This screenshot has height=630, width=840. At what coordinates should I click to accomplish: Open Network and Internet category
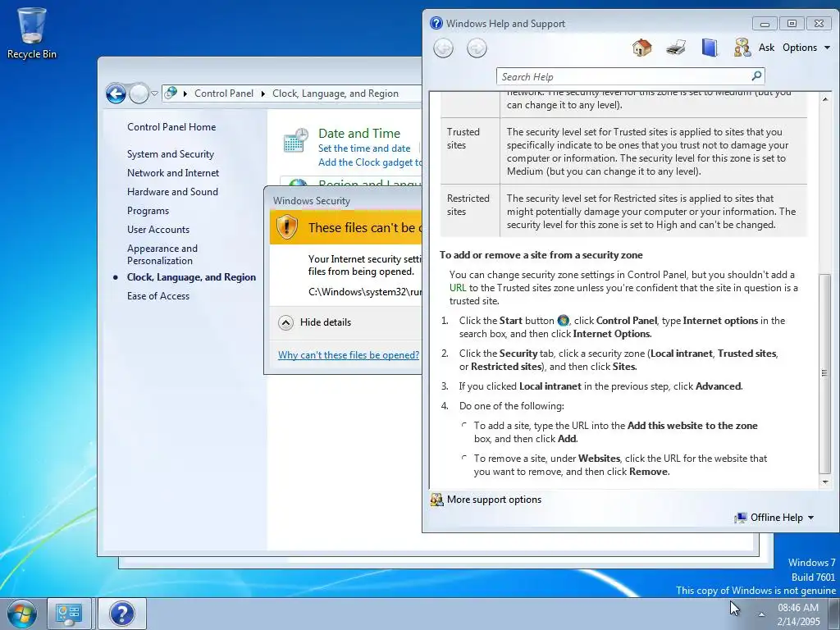pyautogui.click(x=173, y=173)
